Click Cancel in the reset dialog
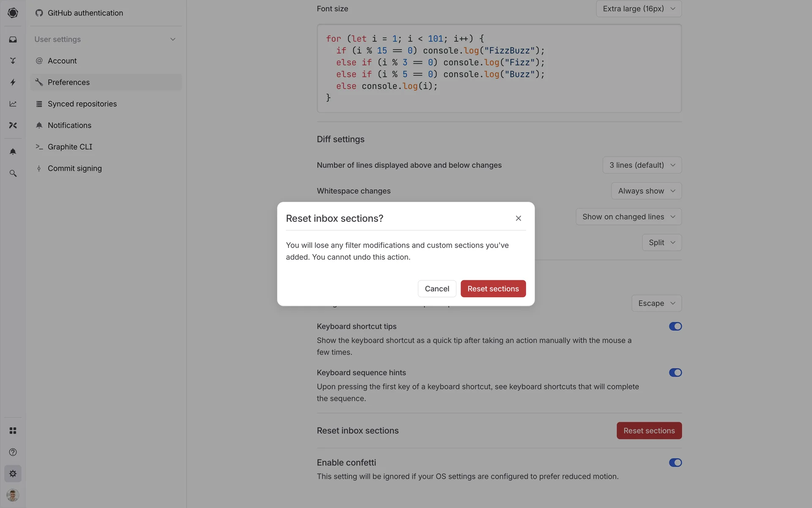Image resolution: width=812 pixels, height=508 pixels. pyautogui.click(x=437, y=289)
